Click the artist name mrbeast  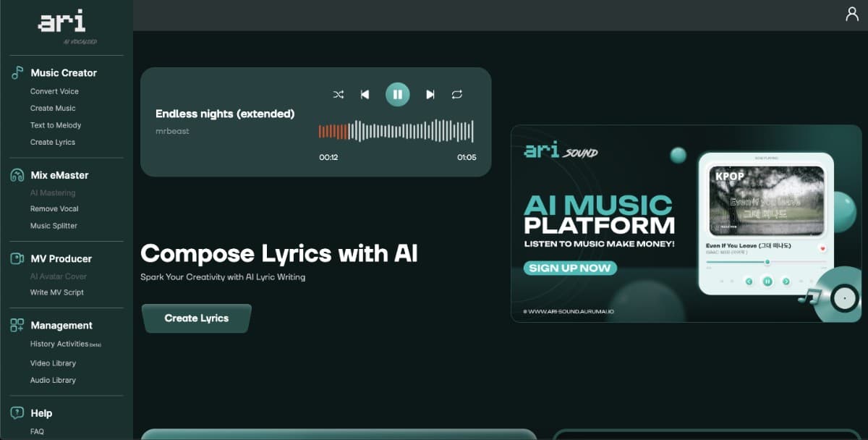172,131
